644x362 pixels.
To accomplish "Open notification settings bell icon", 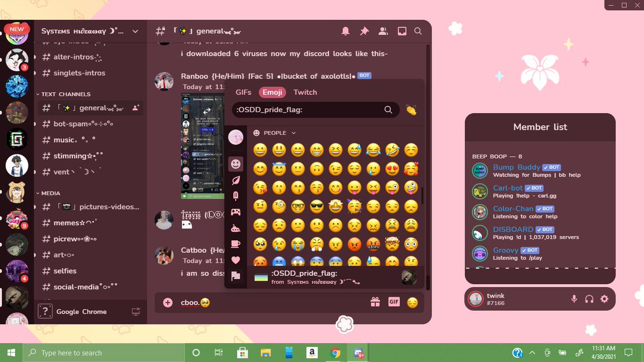I will [x=346, y=32].
